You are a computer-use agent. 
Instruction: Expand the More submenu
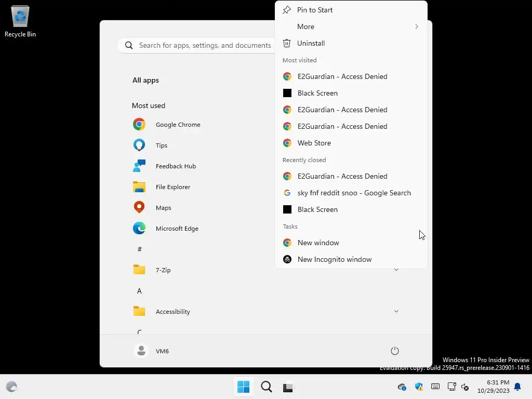point(351,26)
